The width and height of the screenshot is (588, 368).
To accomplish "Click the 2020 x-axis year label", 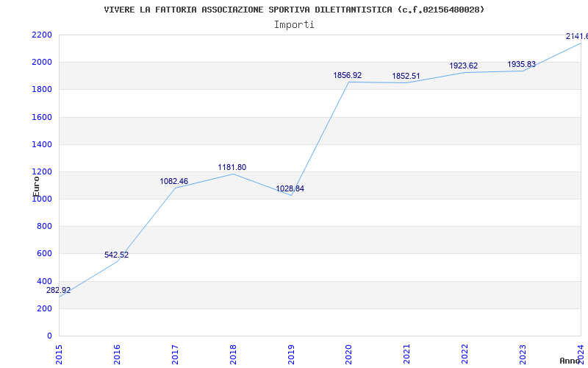I will 348,355.
